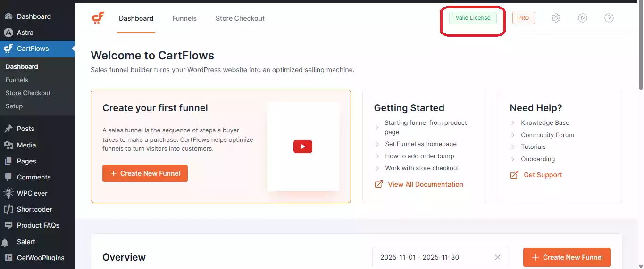The image size is (644, 269).
Task: Switch to the Dashboard tab in CartFlows header
Action: [x=136, y=18]
